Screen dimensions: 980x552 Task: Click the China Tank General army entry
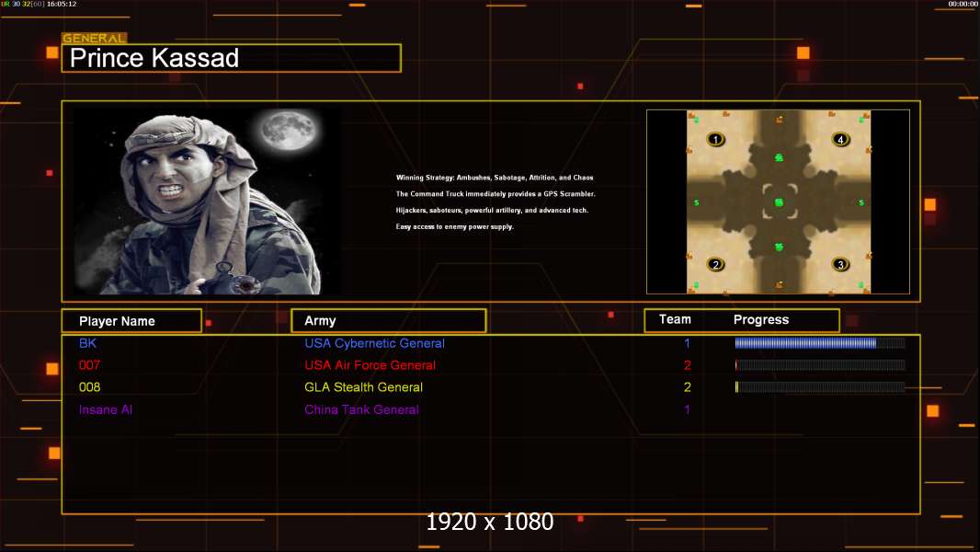pyautogui.click(x=362, y=409)
